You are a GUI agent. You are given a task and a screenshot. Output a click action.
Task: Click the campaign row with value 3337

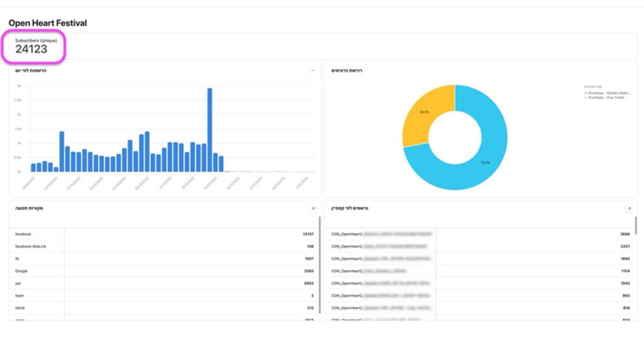[x=480, y=246]
